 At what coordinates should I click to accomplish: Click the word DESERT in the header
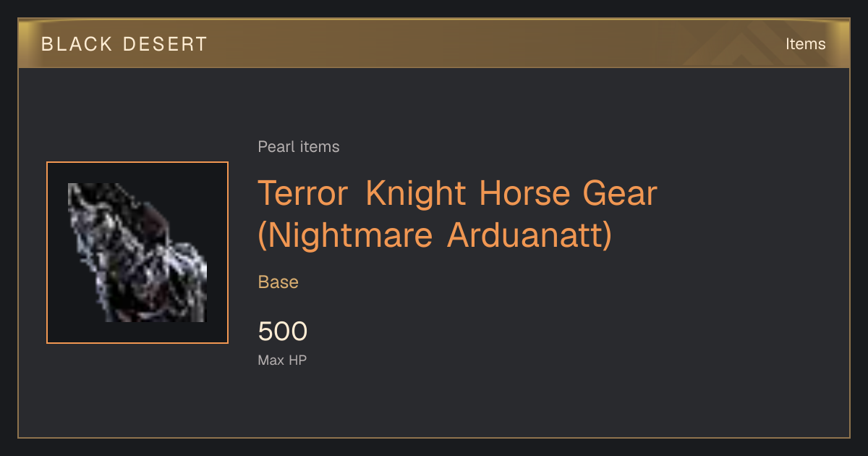click(x=166, y=44)
